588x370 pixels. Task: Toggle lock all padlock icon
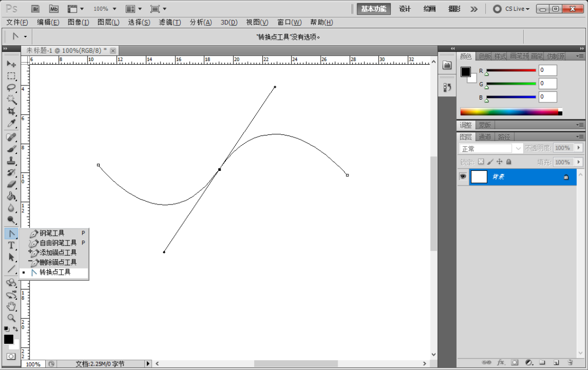point(509,162)
